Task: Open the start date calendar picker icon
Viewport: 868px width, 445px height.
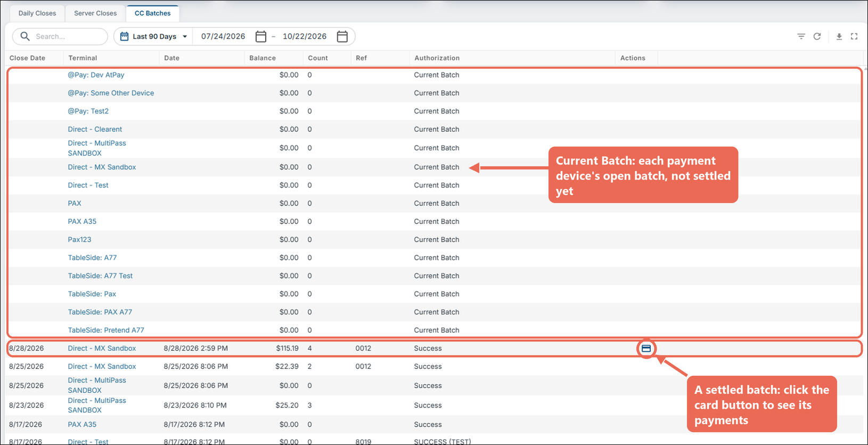Action: point(261,36)
